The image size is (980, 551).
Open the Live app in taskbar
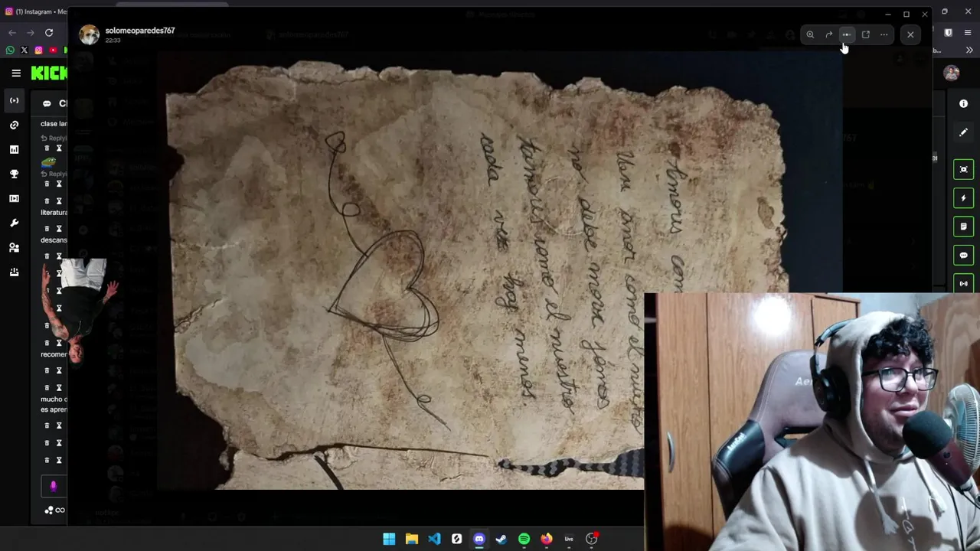pyautogui.click(x=569, y=539)
